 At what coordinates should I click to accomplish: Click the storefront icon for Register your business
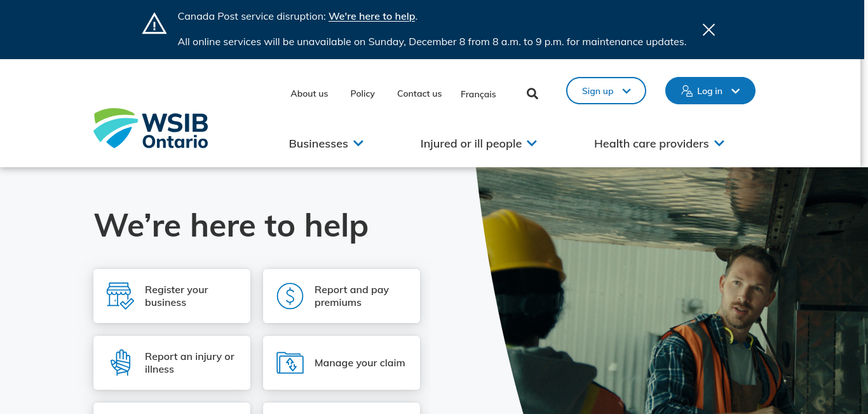tap(120, 296)
